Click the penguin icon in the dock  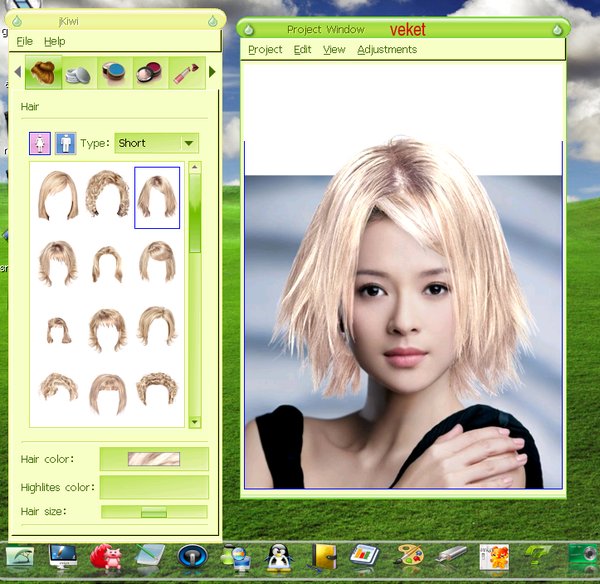279,556
